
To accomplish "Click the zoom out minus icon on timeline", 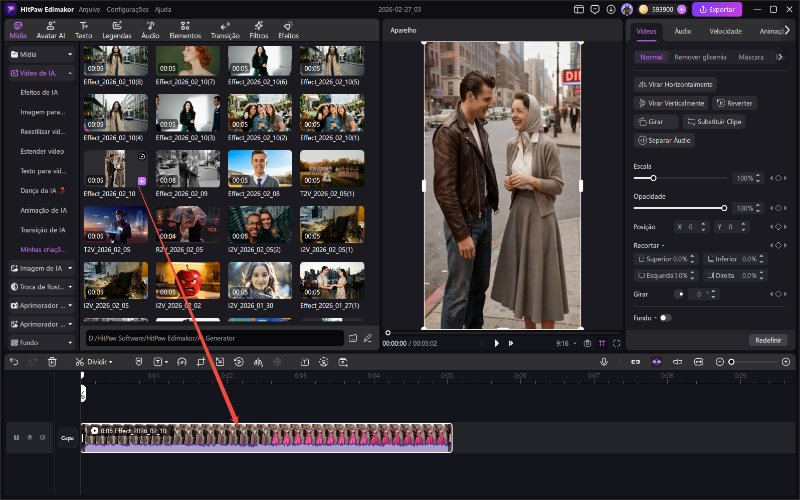I will (719, 362).
